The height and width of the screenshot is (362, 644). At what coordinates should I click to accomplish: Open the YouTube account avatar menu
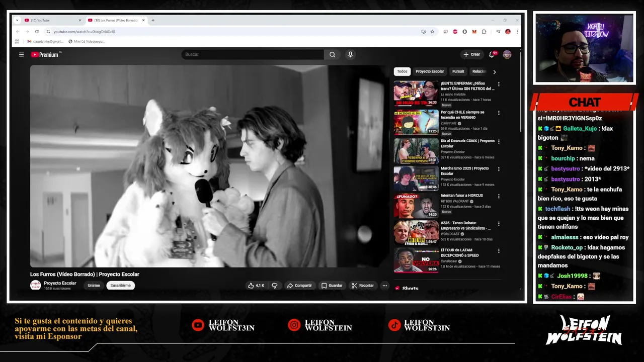(507, 54)
